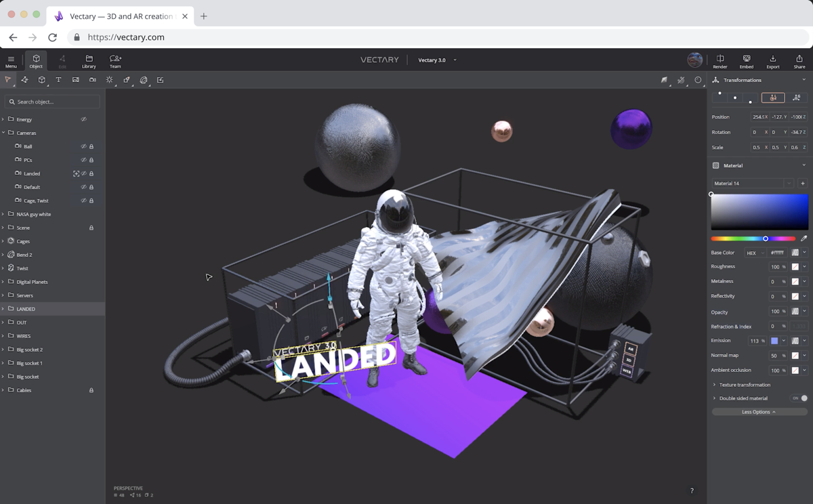Screen dimensions: 813x504
Task: Pick color with the eyedropper icon
Action: pyautogui.click(x=804, y=238)
